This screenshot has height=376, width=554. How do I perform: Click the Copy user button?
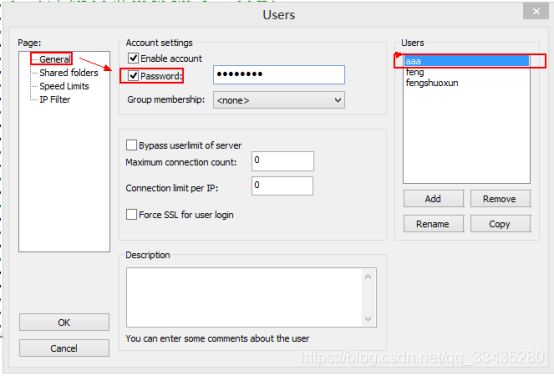click(500, 224)
